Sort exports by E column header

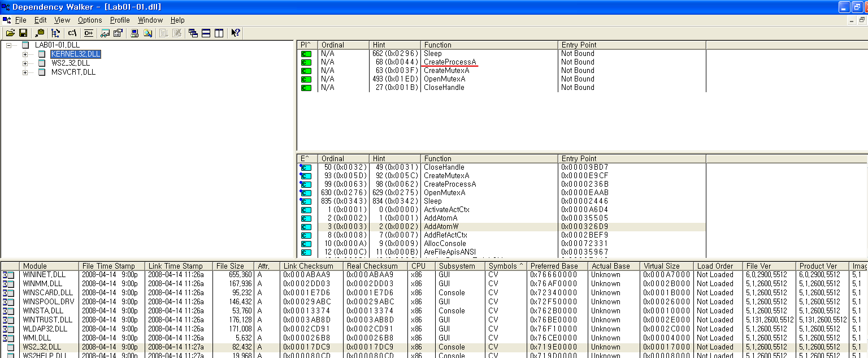point(307,158)
